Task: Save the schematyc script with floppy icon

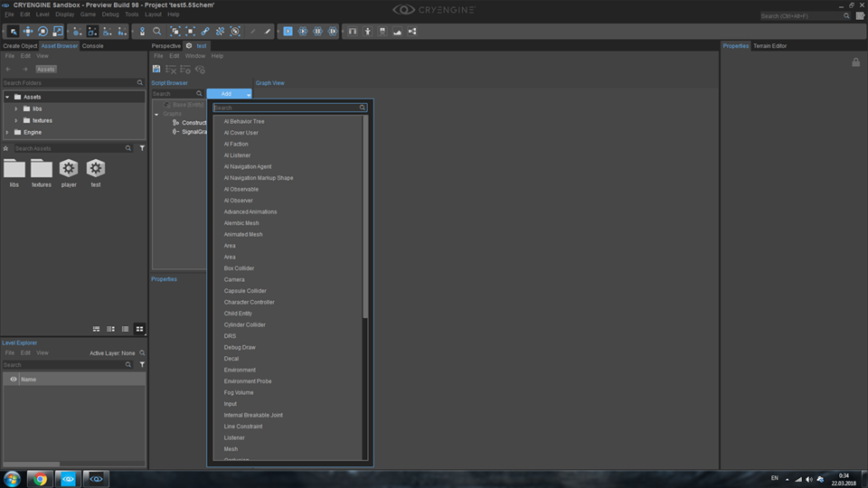Action: [156, 70]
